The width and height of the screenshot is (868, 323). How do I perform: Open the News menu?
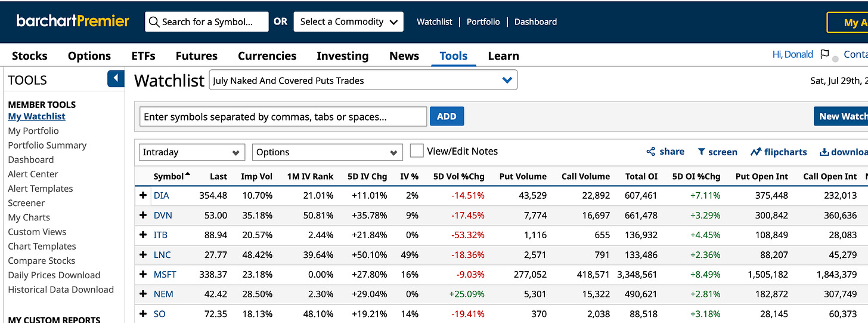404,56
